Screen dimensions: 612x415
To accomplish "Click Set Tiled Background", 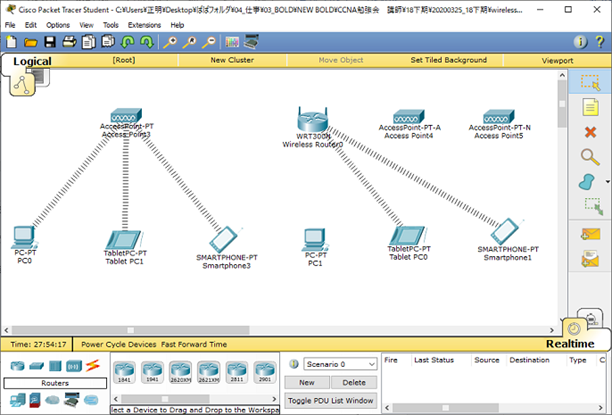I will [x=448, y=60].
